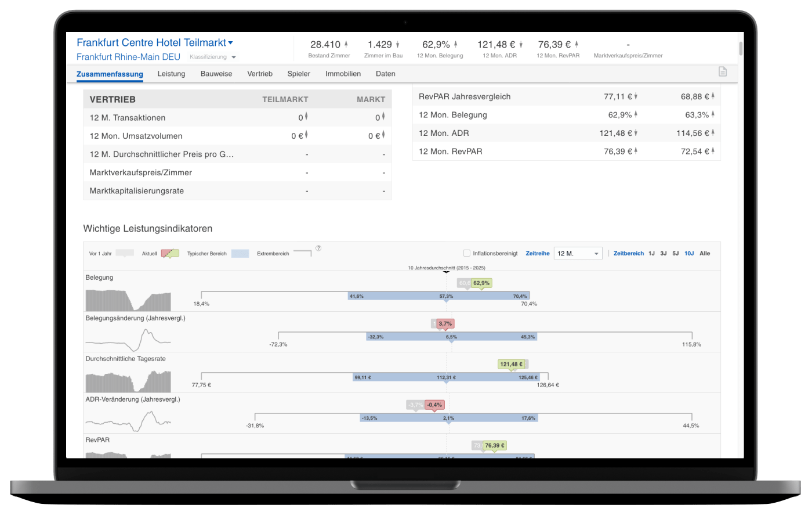Click trend arrow beside header 62,9% Belegung
Viewport: 812px width, 519px height.
pos(456,45)
